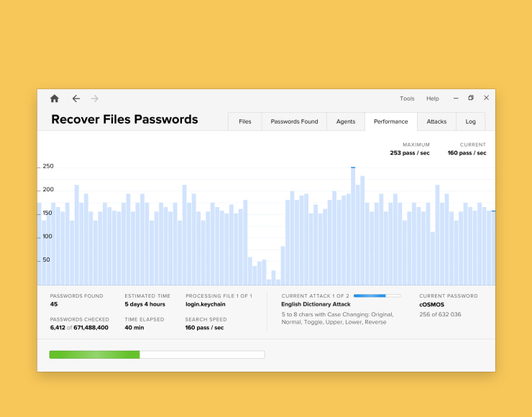Screen dimensions: 532x417
Task: Click the Home icon
Action: click(x=54, y=98)
